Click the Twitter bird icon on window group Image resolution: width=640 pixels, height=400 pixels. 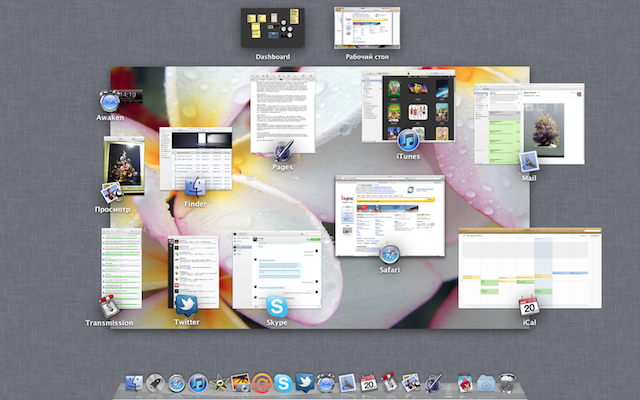(186, 304)
